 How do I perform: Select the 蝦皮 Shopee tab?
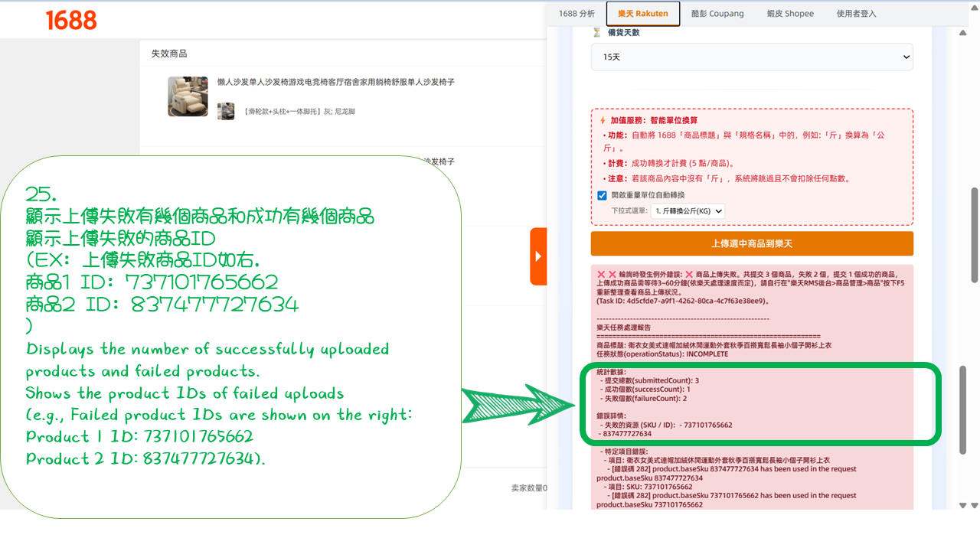[x=790, y=14]
